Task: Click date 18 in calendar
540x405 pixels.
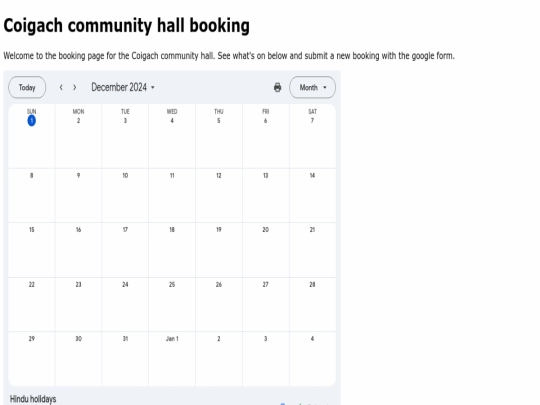Action: tap(172, 230)
